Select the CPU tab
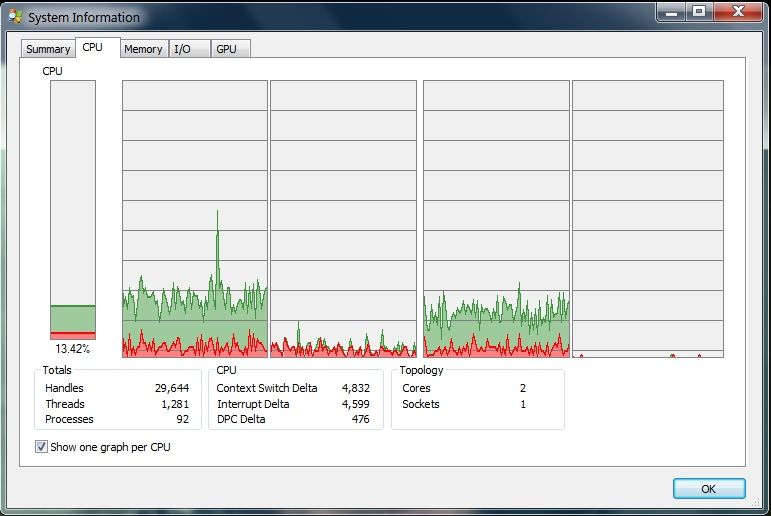Screen dimensions: 771x516 click(97, 48)
